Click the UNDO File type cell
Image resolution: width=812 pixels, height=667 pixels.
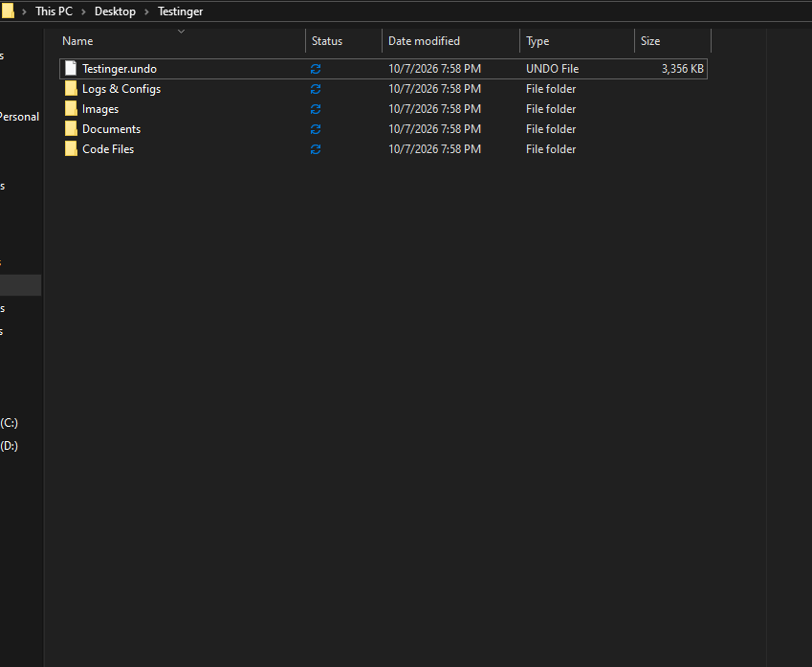pyautogui.click(x=553, y=69)
